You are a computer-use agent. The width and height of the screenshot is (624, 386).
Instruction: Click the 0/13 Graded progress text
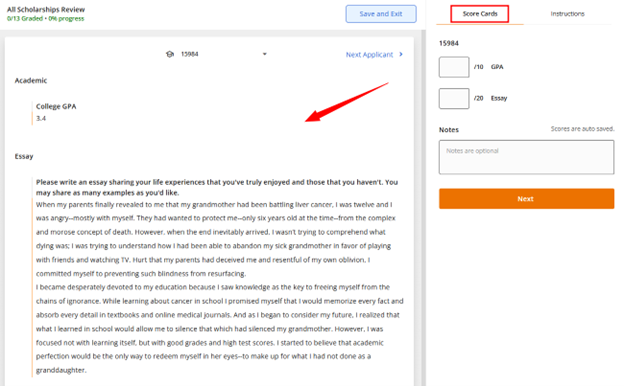[x=45, y=19]
